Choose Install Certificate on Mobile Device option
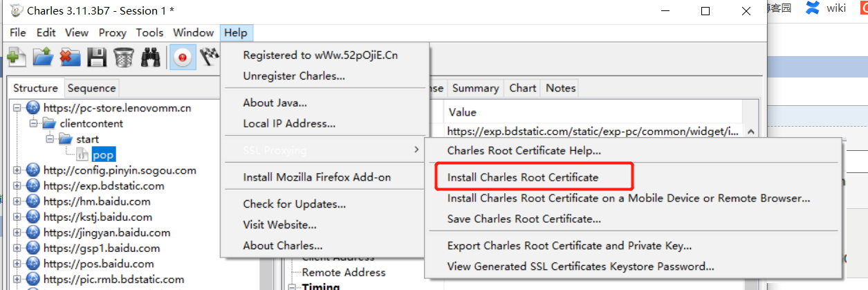 [x=629, y=198]
